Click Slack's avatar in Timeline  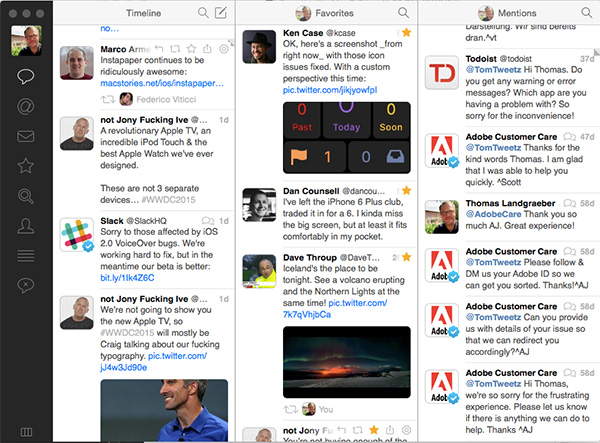[x=77, y=235]
